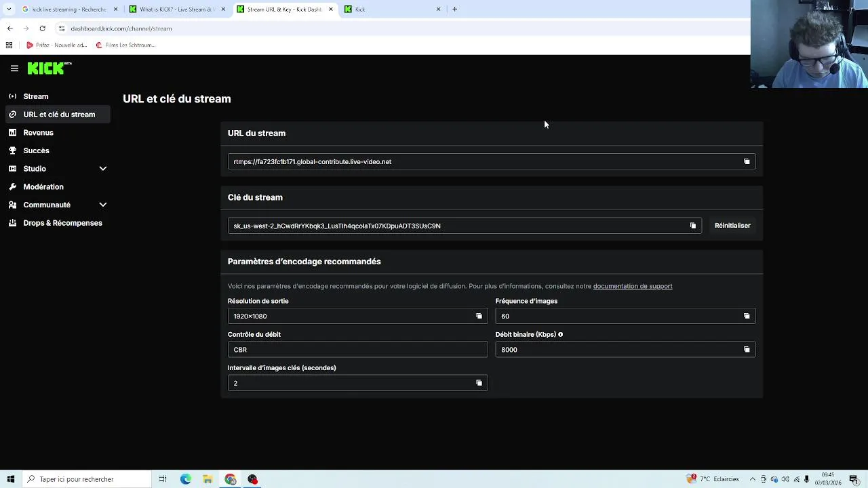Screen dimensions: 868x488
Task: Copy the 60 frame rate value
Action: 747,316
